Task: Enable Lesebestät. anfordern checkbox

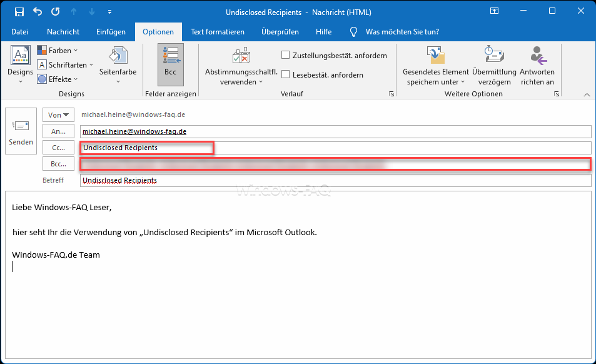Action: pyautogui.click(x=285, y=74)
